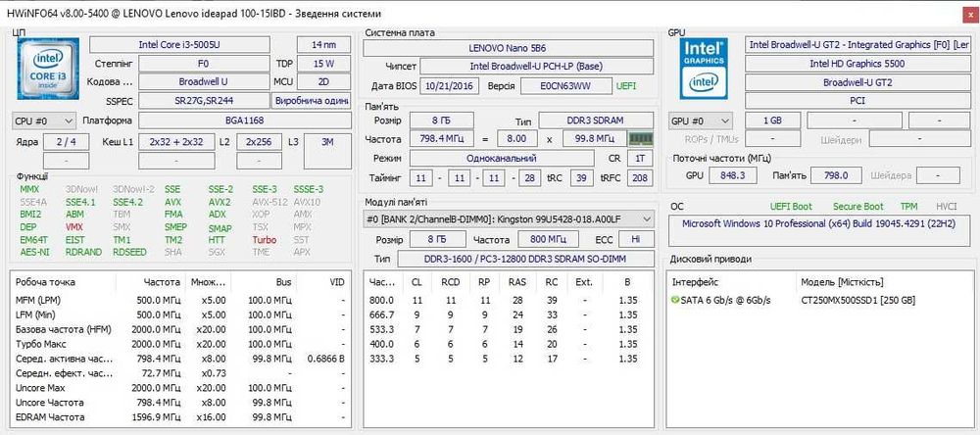The height and width of the screenshot is (435, 980).
Task: Click the cores 2 / 4 value
Action: coord(67,142)
